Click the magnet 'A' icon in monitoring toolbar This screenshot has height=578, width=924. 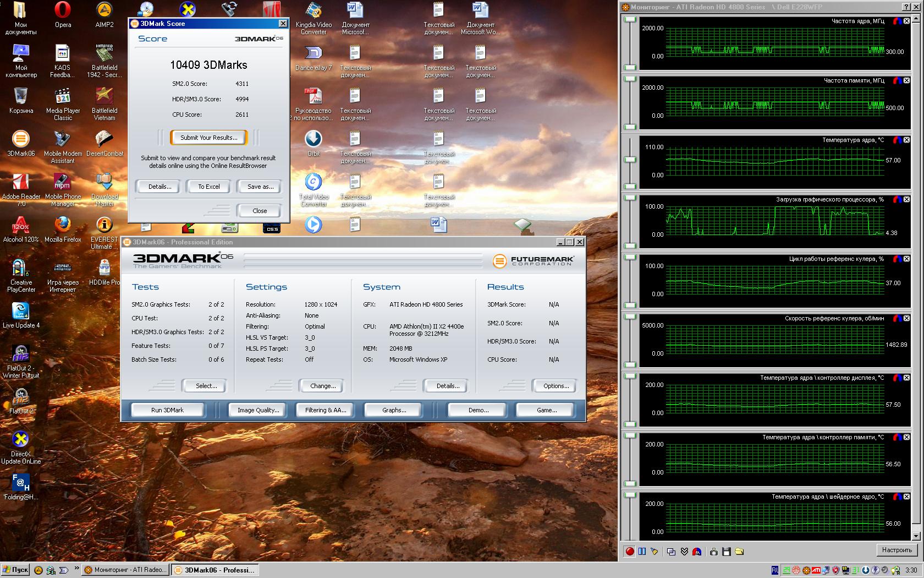pos(697,551)
